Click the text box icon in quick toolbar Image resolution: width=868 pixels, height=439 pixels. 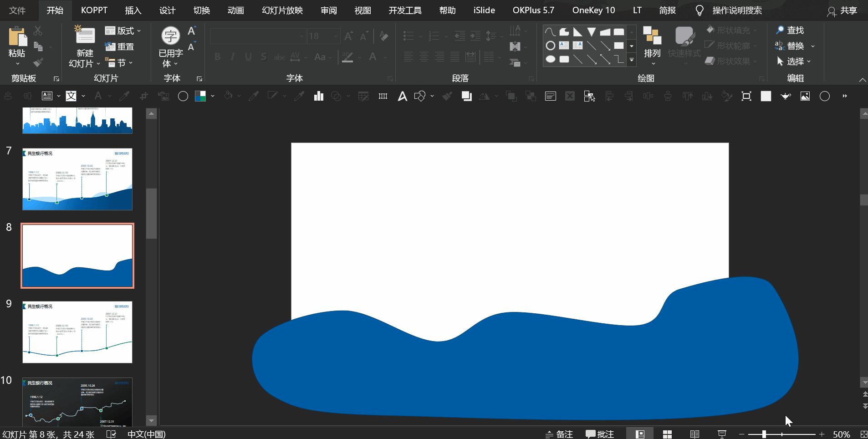click(x=47, y=96)
